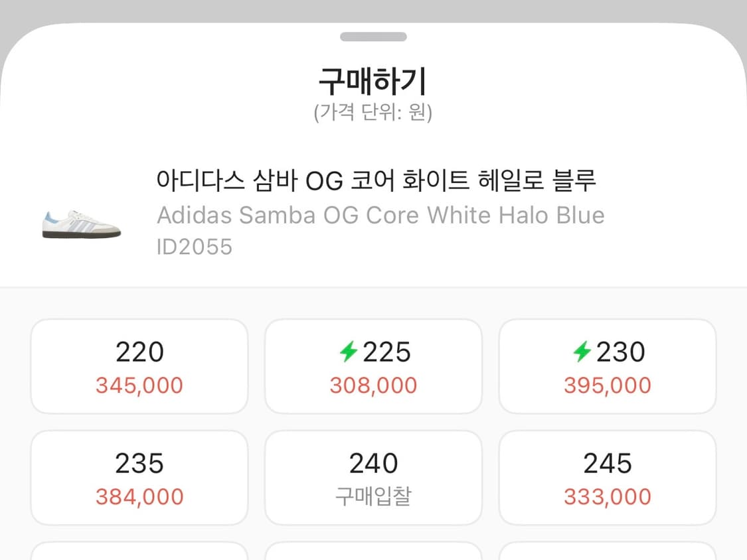Tap the 333,000 price under size 245

607,496
